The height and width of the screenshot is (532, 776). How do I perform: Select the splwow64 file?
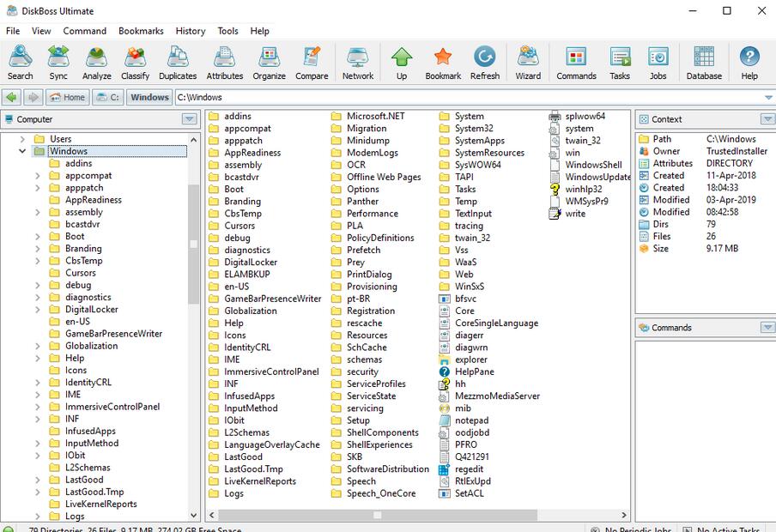click(577, 117)
